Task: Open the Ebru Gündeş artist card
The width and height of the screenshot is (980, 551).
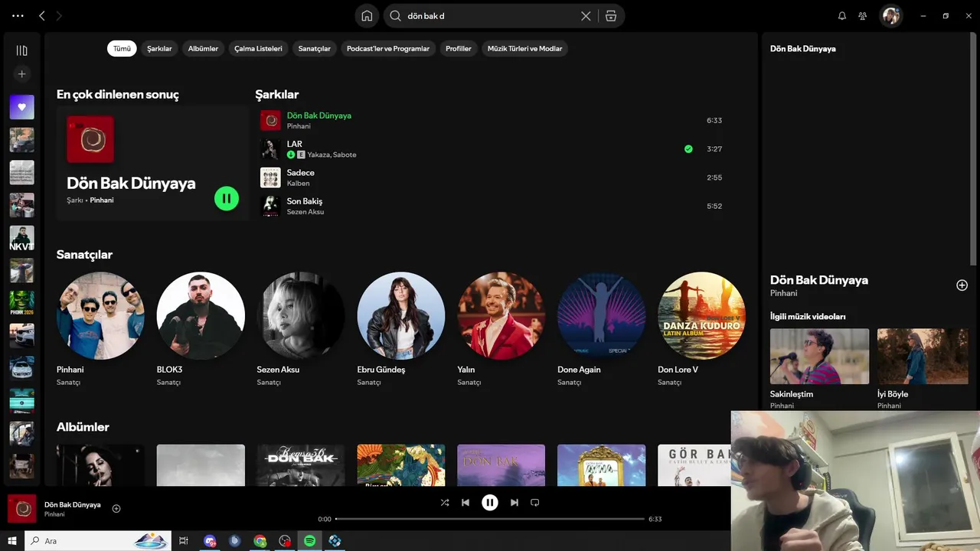Action: click(x=401, y=329)
